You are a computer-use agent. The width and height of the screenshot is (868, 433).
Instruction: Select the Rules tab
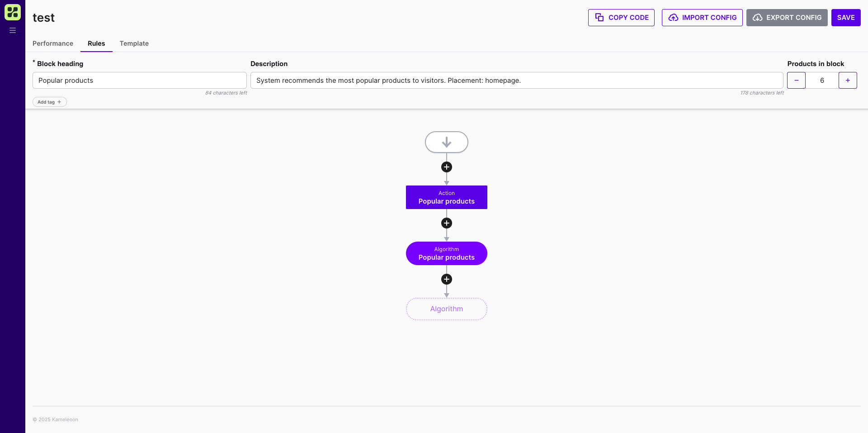point(96,43)
